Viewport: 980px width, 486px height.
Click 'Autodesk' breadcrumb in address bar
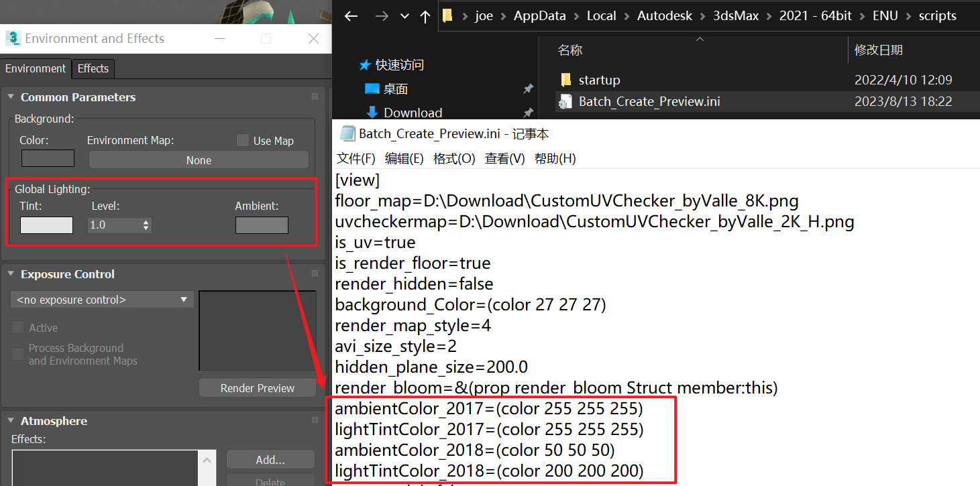tap(664, 16)
